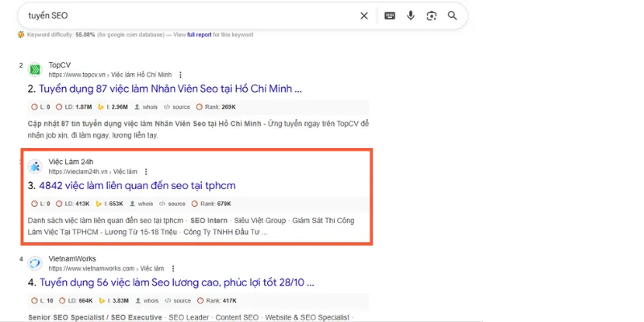Open three-dot menu beside the vietnamworks.com URL
This screenshot has width=644, height=322.
(x=173, y=268)
